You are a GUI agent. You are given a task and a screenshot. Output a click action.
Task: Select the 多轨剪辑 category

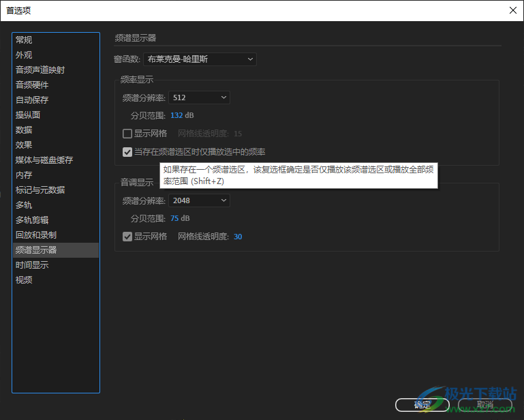(x=32, y=220)
